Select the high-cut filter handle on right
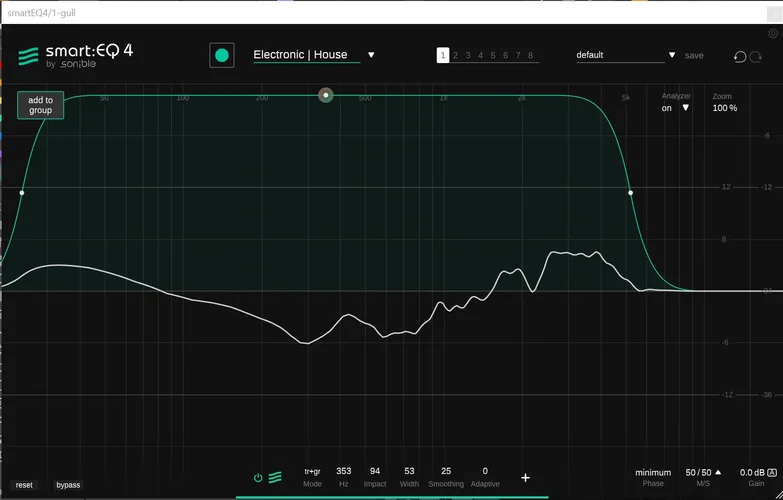The height and width of the screenshot is (500, 783). tap(630, 193)
